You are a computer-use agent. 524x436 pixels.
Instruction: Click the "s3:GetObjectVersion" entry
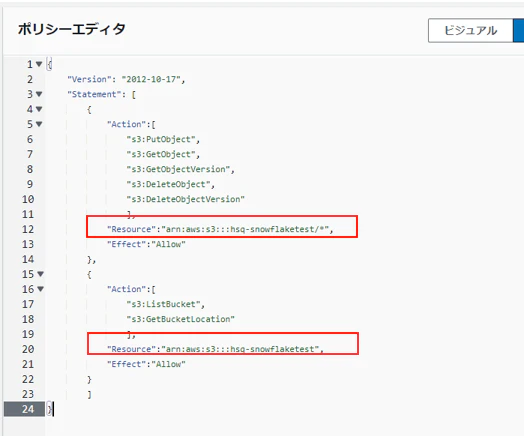pos(180,169)
